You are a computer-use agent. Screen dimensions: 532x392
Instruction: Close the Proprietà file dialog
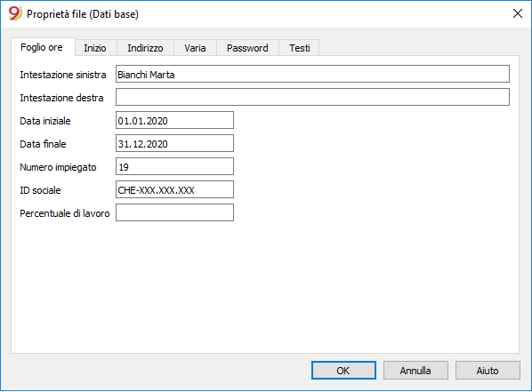[518, 13]
